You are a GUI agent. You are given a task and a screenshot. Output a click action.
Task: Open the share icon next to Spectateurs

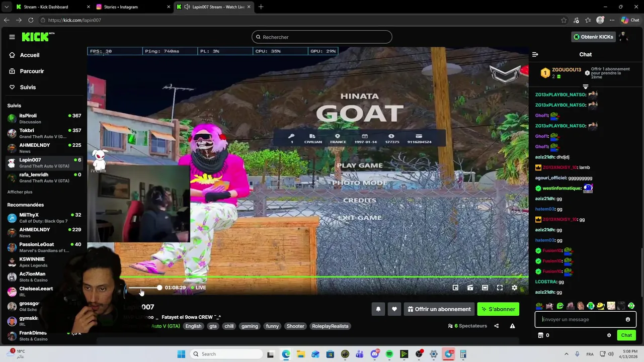click(497, 326)
